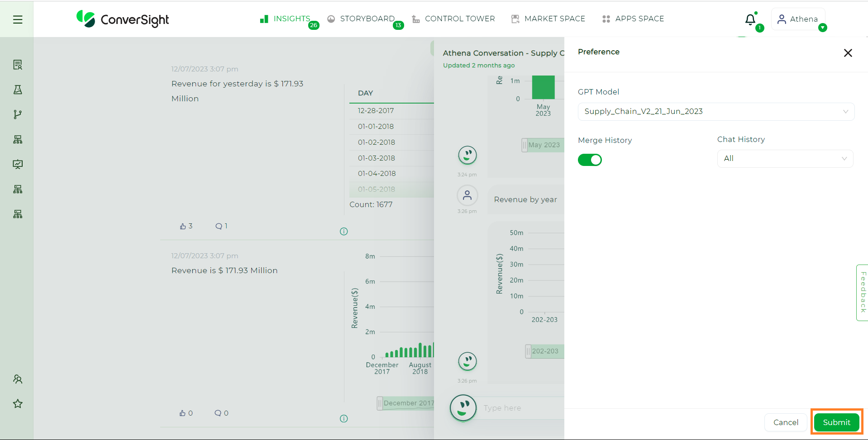868x440 pixels.
Task: Click the notification bell icon
Action: (750, 19)
